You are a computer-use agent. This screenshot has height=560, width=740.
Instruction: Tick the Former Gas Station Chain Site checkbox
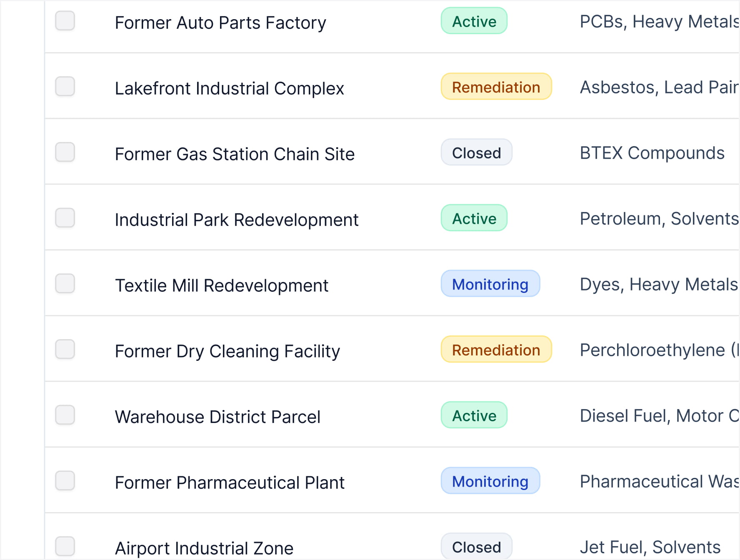(x=65, y=152)
